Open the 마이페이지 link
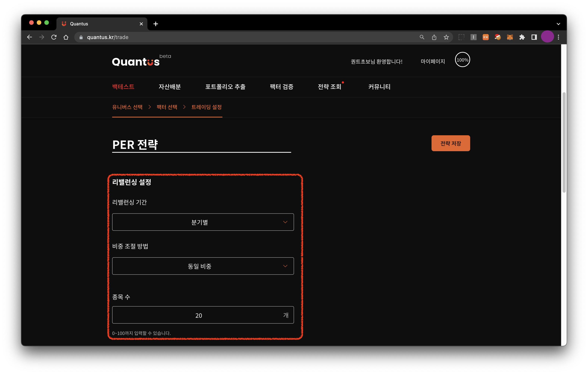This screenshot has width=588, height=374. (432, 61)
